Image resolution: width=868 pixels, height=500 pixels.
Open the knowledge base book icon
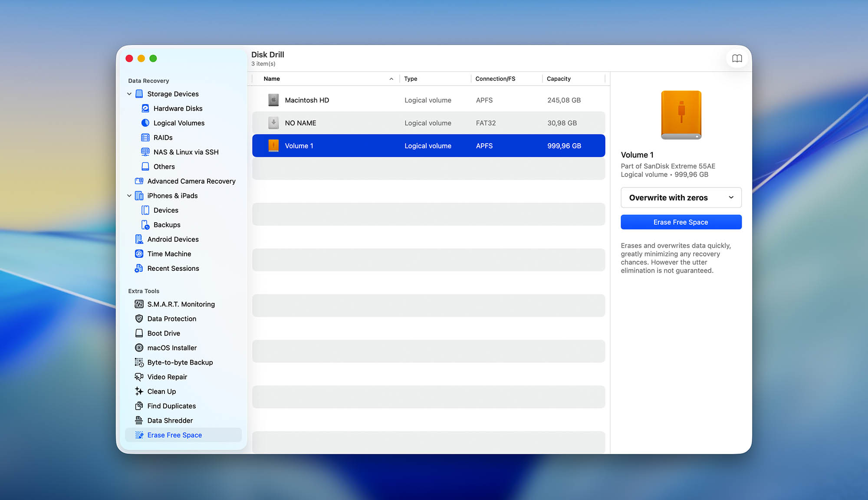click(737, 58)
